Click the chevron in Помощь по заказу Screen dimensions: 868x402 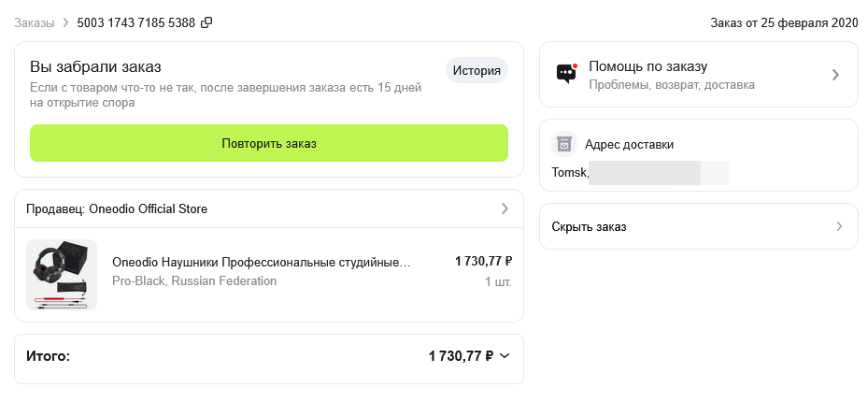tap(836, 75)
